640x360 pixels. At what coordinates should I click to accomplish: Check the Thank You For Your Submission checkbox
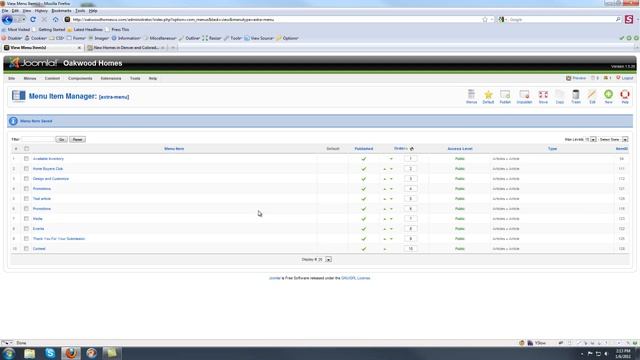coord(27,239)
